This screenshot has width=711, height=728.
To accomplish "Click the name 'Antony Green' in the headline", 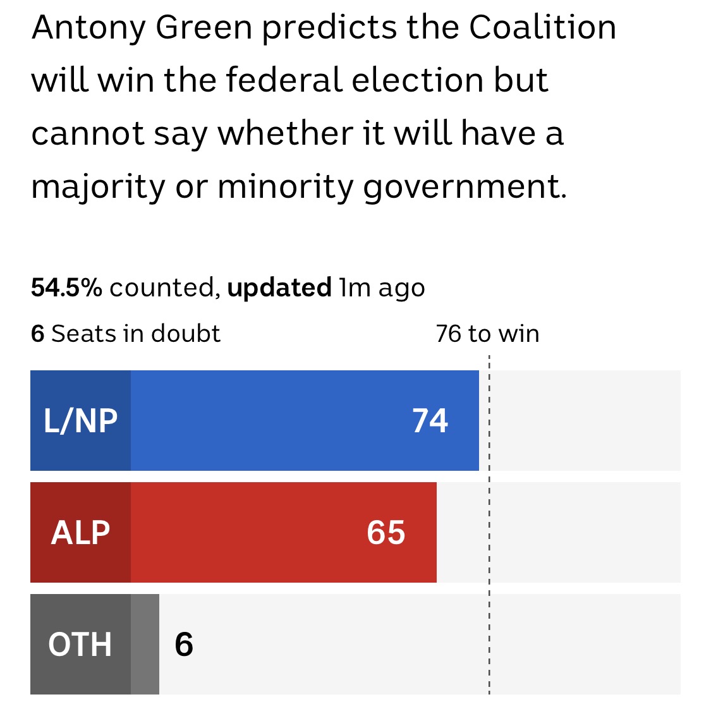I will click(x=142, y=28).
